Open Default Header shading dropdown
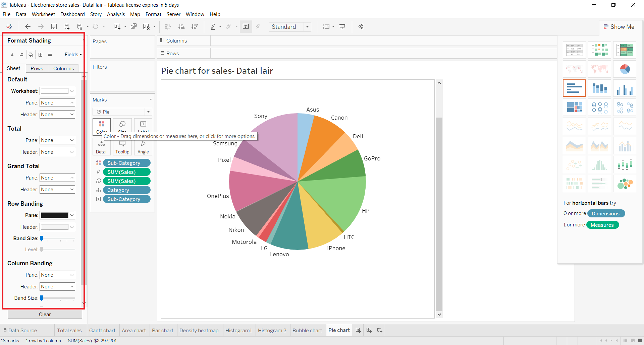The image size is (644, 345). coord(57,115)
